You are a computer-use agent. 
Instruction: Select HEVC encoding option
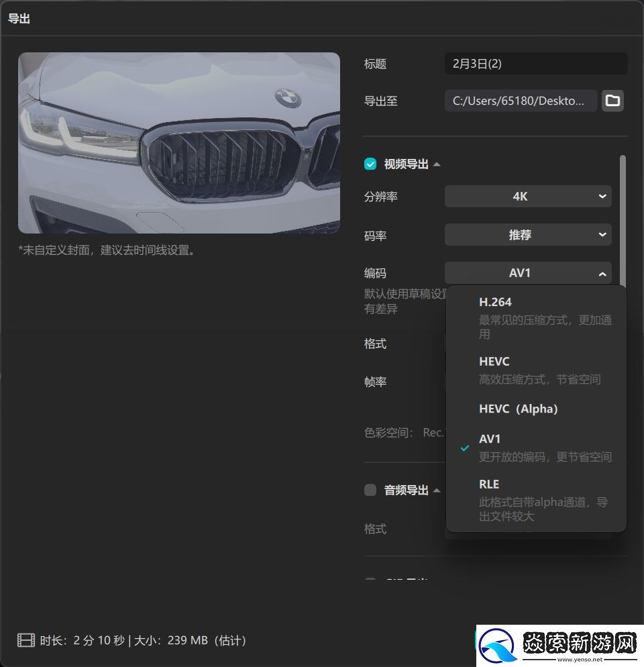[494, 361]
